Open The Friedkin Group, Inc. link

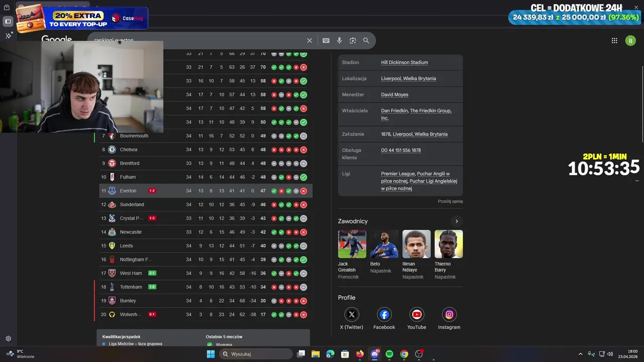(416, 114)
